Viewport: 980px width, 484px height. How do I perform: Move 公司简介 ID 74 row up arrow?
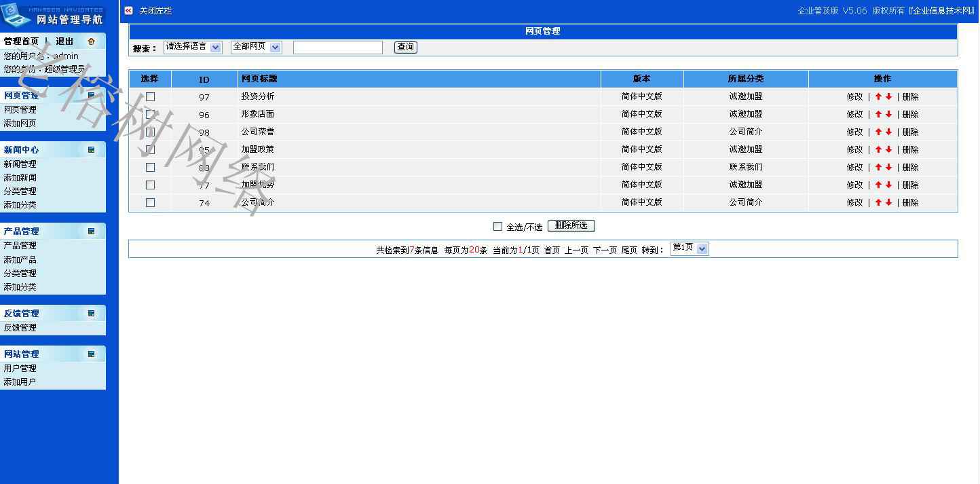[x=878, y=202]
